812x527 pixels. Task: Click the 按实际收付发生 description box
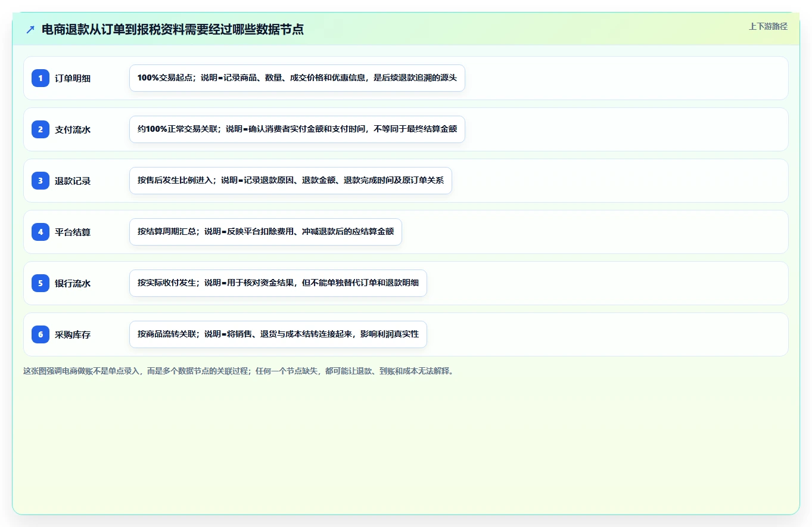click(x=278, y=283)
